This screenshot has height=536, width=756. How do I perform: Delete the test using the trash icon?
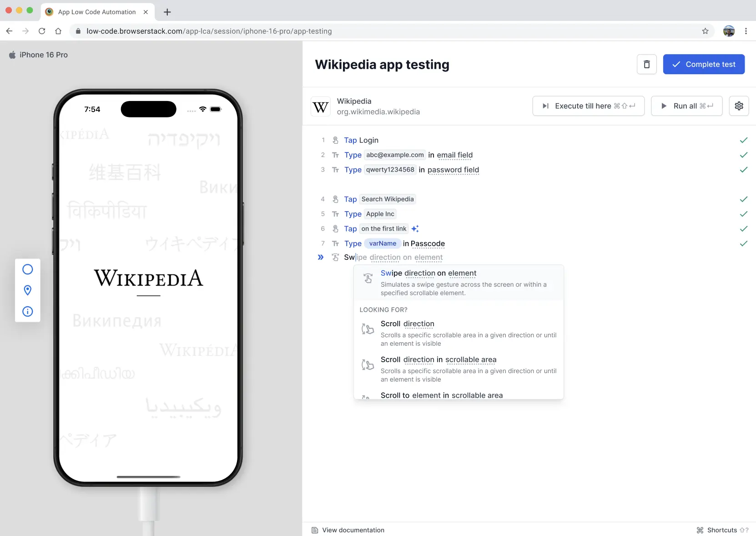[x=646, y=64]
